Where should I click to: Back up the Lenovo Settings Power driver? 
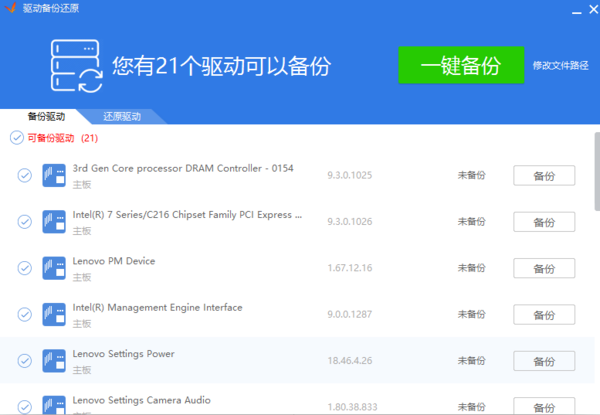click(x=544, y=361)
